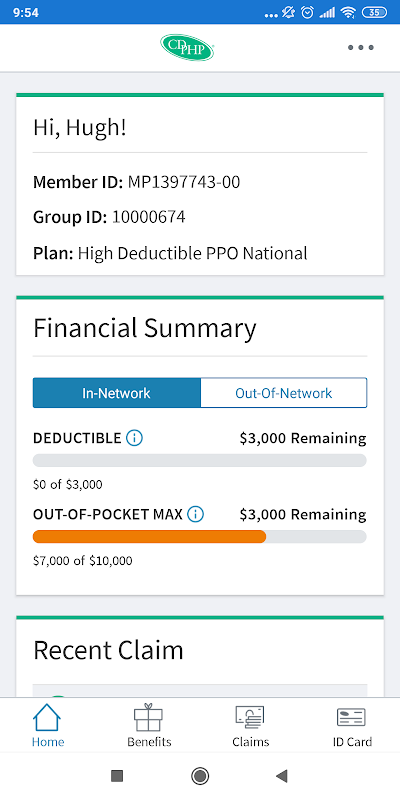Tap the CDPHP logo
The image size is (400, 800).
[187, 47]
